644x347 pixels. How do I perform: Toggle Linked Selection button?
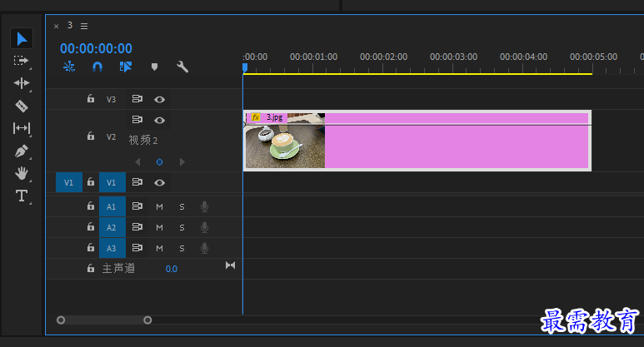tap(126, 67)
